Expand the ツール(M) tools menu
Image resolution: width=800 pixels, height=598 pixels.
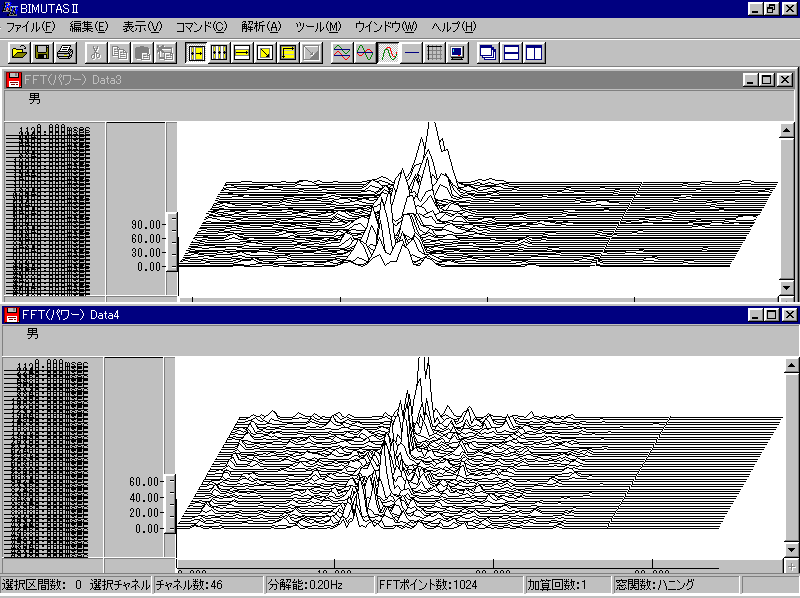tap(318, 26)
